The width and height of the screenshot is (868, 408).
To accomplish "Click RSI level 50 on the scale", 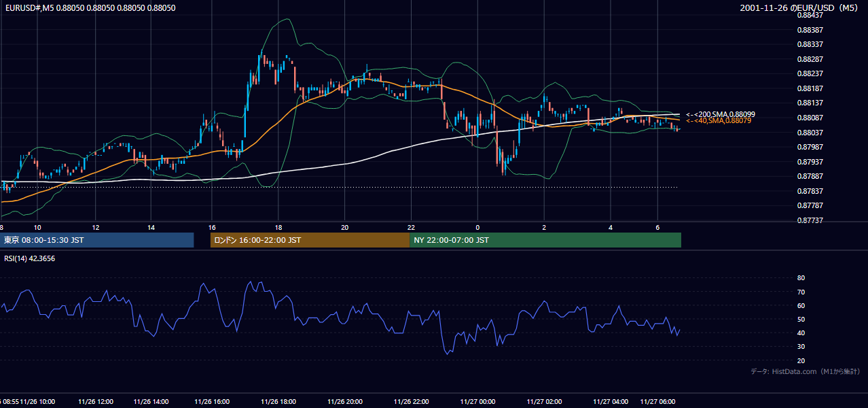I will tap(801, 319).
